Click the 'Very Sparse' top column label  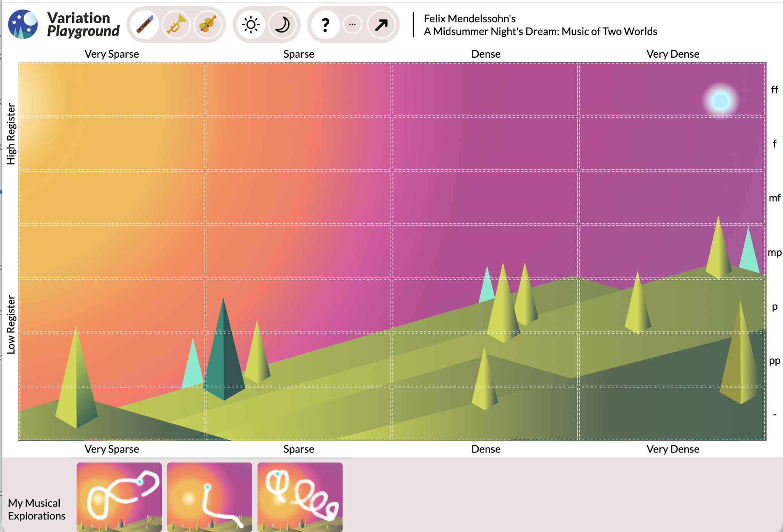[112, 54]
